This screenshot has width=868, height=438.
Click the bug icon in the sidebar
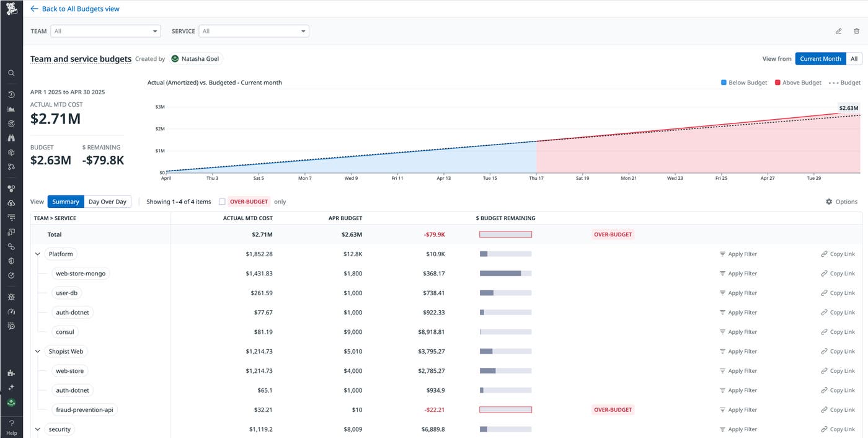(x=11, y=297)
